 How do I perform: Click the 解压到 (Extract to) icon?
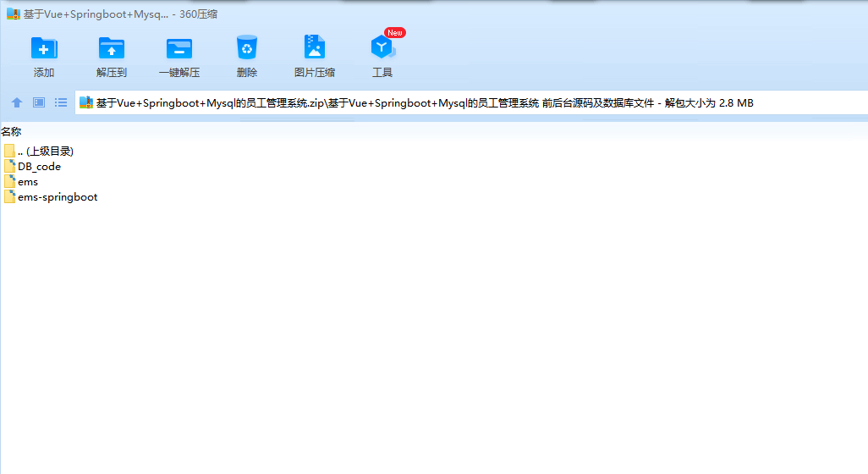point(112,49)
